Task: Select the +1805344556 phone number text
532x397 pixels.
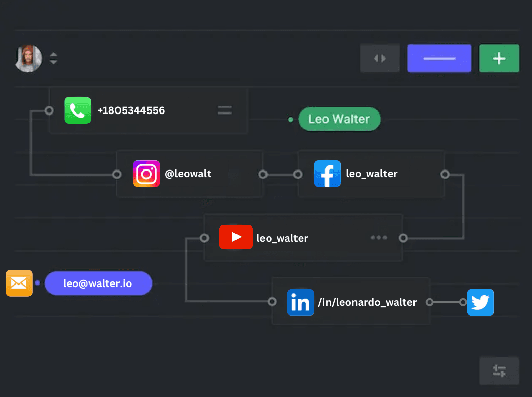Action: [x=131, y=110]
